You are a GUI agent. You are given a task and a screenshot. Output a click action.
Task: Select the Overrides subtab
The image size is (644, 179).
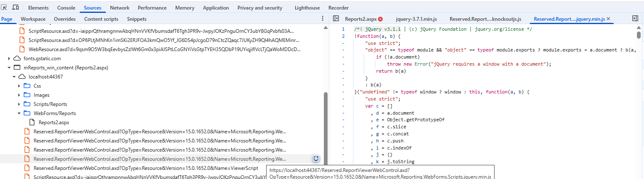coord(65,19)
